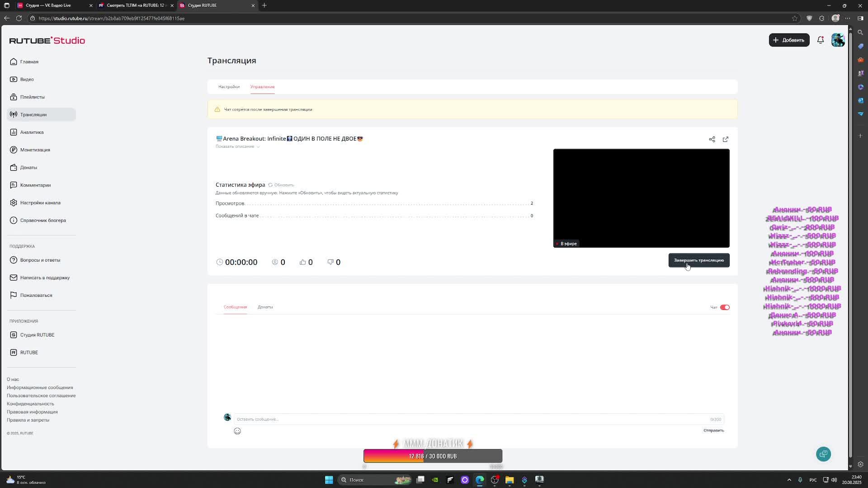Click the End broadcast button
Image resolution: width=868 pixels, height=488 pixels.
click(698, 260)
